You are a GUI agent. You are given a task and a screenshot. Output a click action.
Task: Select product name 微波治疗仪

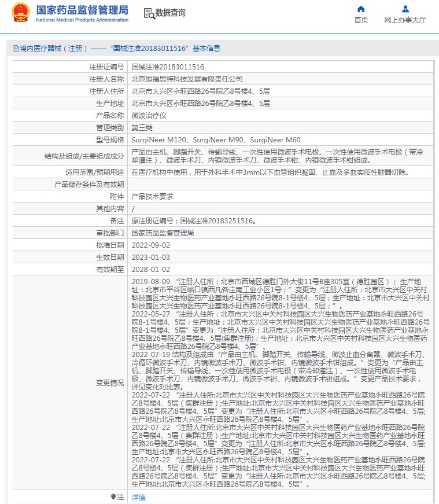click(149, 115)
